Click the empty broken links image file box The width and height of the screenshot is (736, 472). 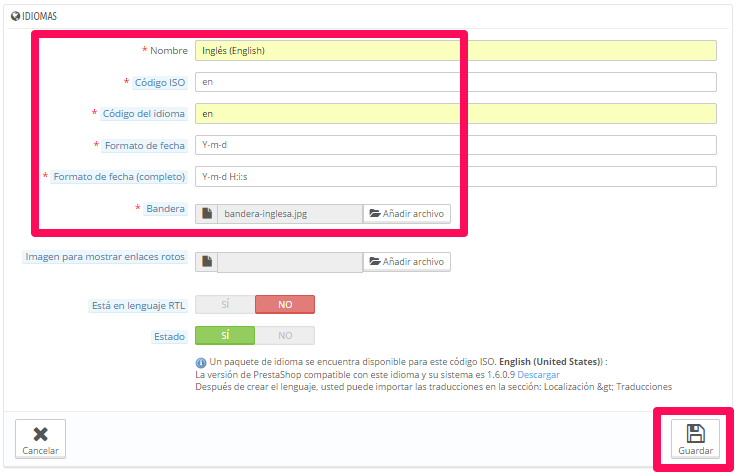[290, 262]
